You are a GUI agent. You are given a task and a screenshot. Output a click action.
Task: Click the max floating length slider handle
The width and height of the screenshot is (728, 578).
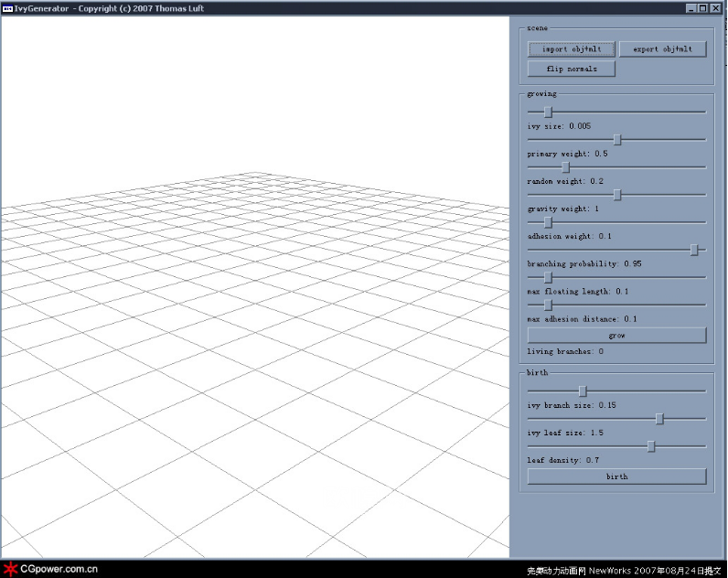pyautogui.click(x=548, y=278)
